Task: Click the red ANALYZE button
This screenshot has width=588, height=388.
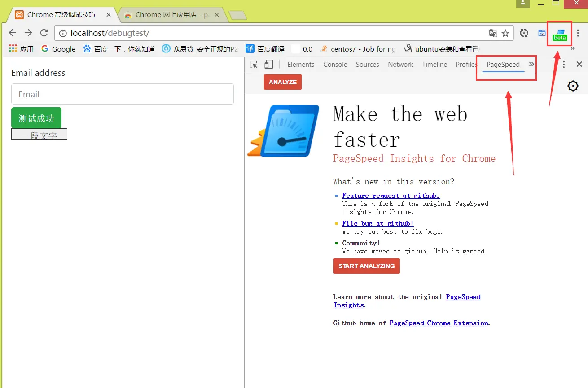Action: coord(283,82)
